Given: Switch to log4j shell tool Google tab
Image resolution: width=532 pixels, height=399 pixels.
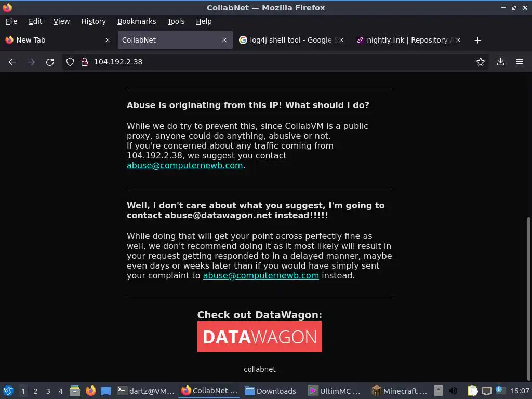Looking at the screenshot, I should point(291,40).
